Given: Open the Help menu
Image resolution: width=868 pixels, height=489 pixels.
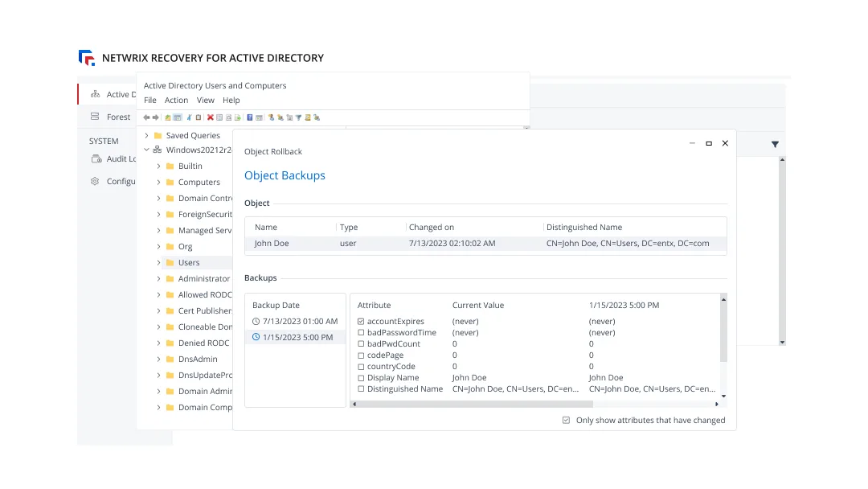Looking at the screenshot, I should coord(231,101).
